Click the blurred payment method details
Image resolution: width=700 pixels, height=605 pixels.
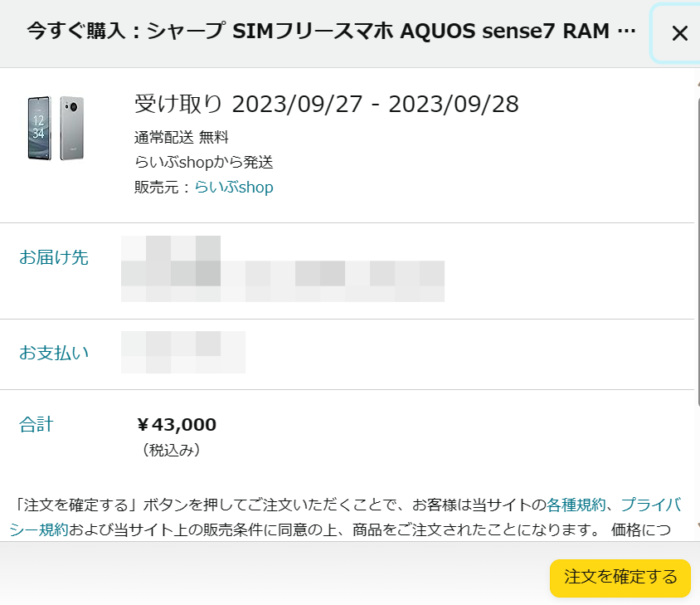pos(183,352)
